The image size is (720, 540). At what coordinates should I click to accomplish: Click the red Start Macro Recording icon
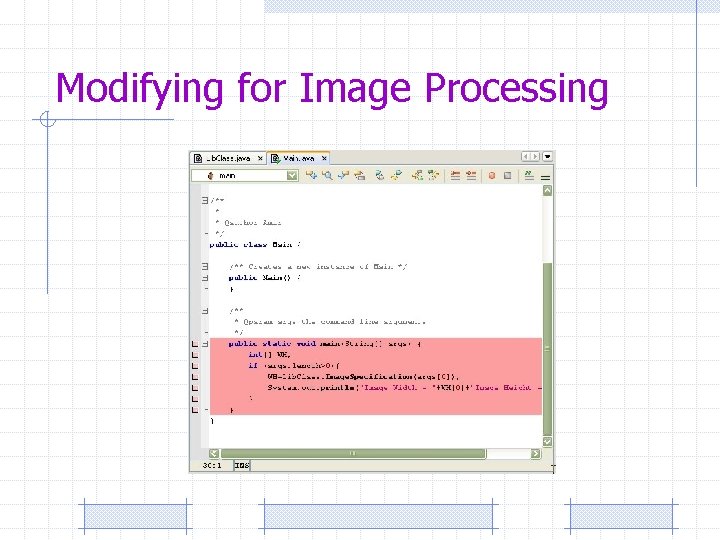[x=492, y=175]
